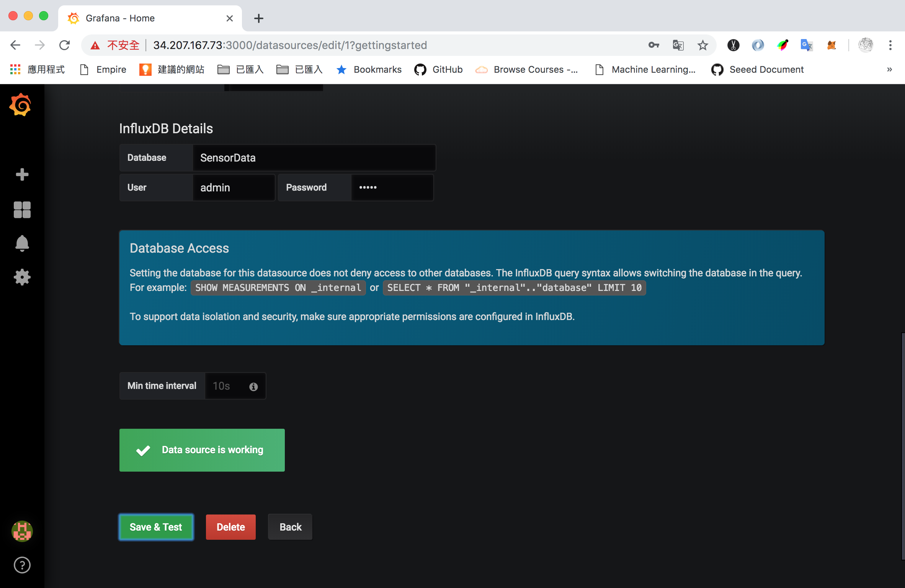Open the Bookmarks starred bookmark
The width and height of the screenshot is (905, 588).
(x=369, y=69)
